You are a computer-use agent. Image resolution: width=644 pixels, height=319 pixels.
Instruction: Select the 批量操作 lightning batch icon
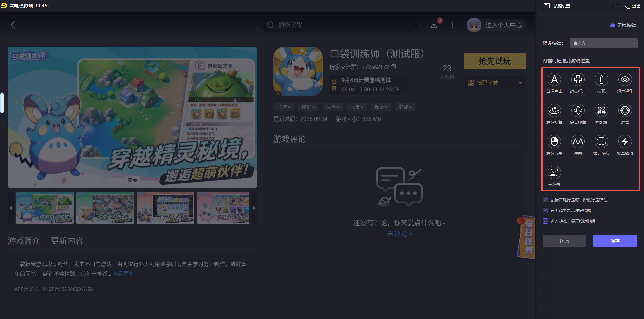tap(625, 141)
